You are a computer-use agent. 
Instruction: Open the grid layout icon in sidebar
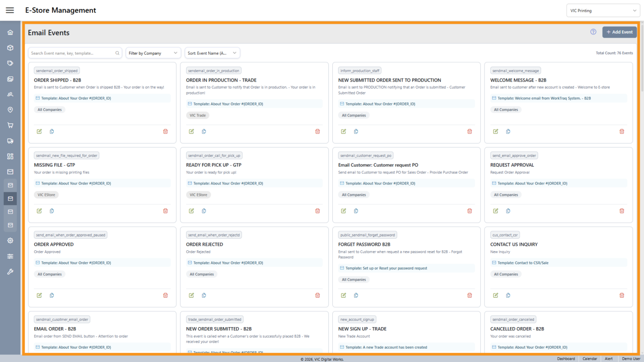[10, 156]
